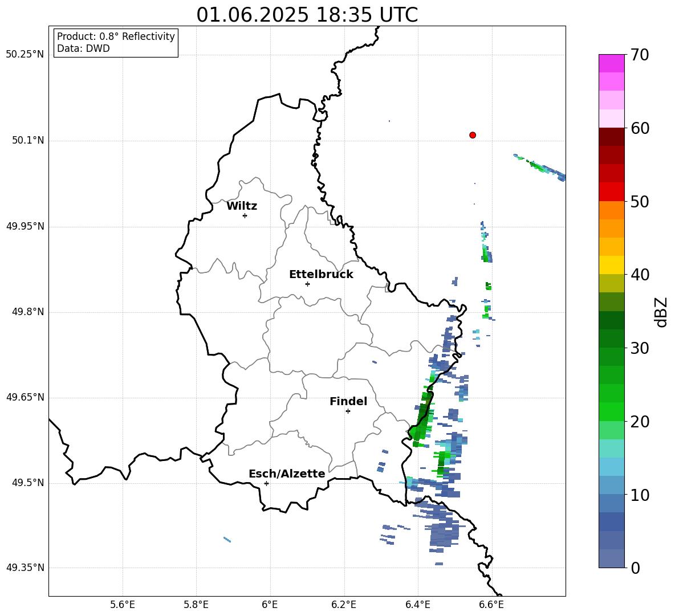This screenshot has width=675, height=616.
Task: Pick the bright green colorbar segment at 20
Action: pos(612,412)
